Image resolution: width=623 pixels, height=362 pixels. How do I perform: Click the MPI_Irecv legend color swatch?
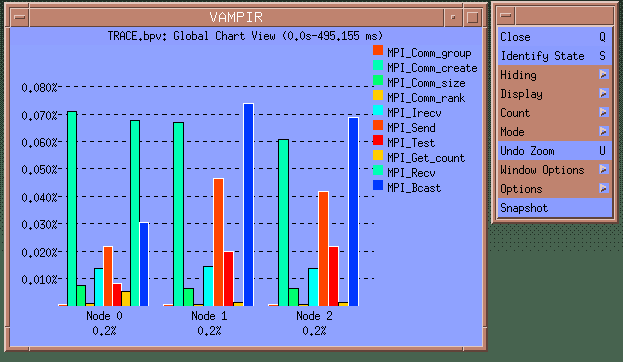click(378, 110)
